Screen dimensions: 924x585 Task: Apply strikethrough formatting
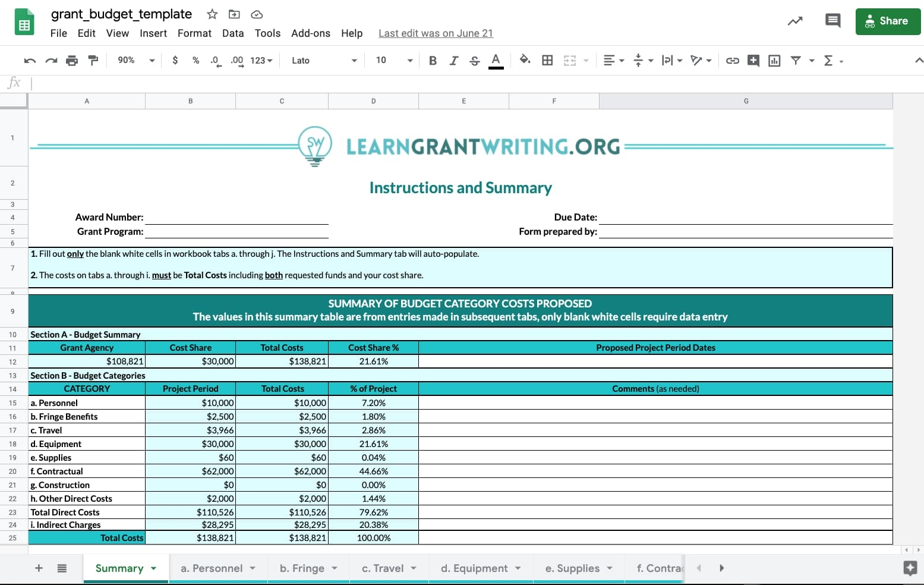click(474, 60)
